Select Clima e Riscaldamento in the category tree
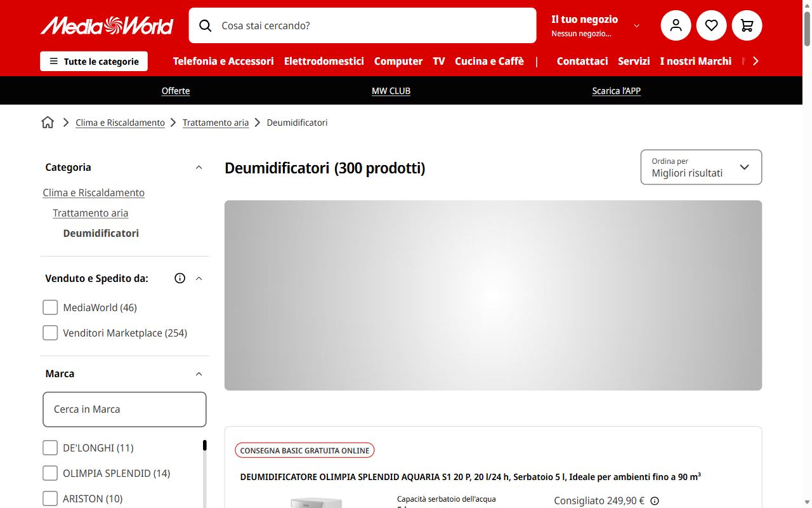812x508 pixels. point(94,192)
